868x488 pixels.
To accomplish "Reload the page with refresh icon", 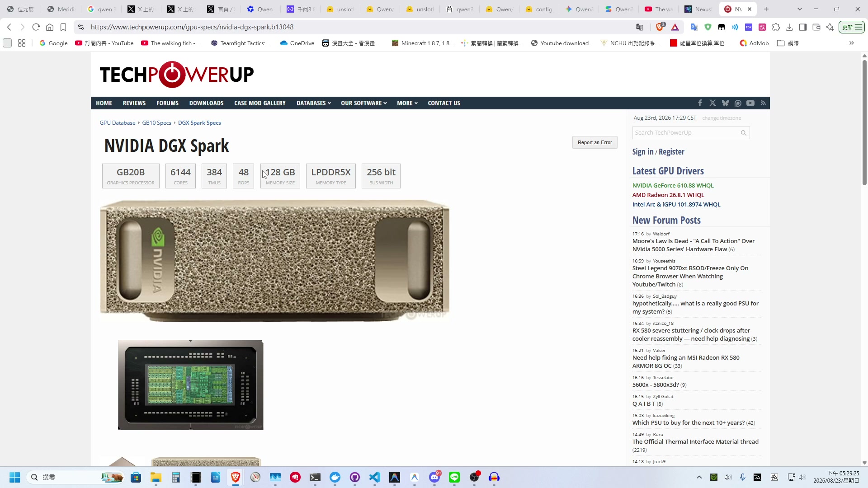I will point(36,27).
